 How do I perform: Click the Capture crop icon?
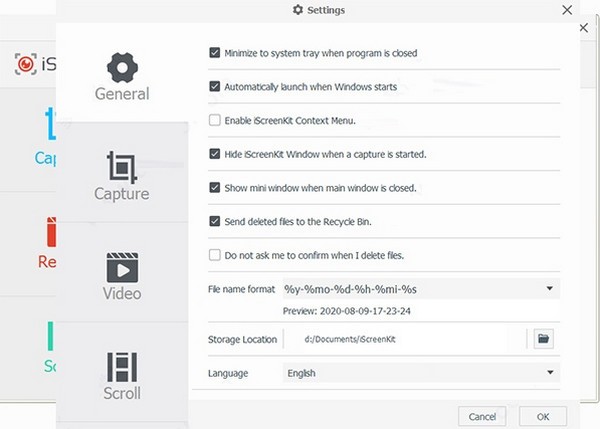[122, 166]
